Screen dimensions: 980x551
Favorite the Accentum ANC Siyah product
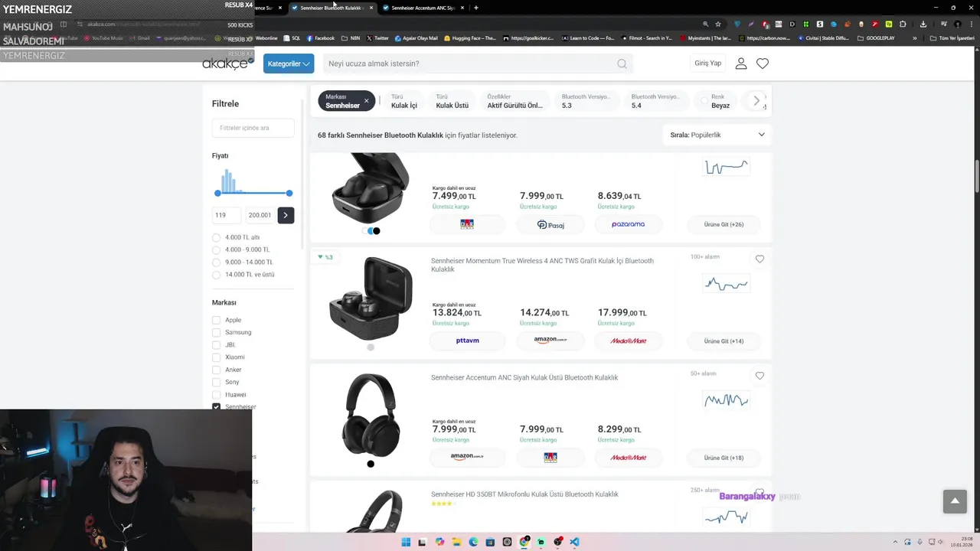[759, 376]
